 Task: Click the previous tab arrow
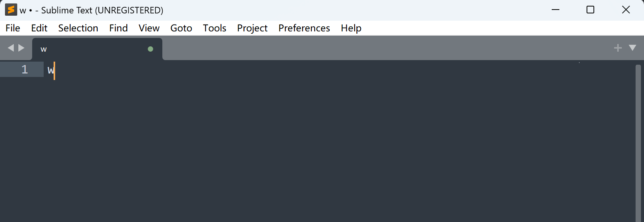[x=11, y=48]
